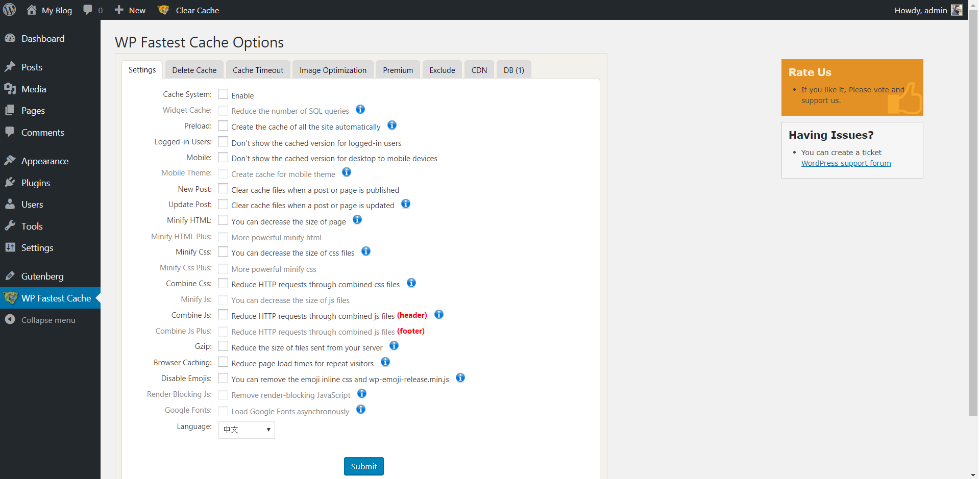
Task: Click the admin avatar thumbnail
Action: (x=957, y=10)
